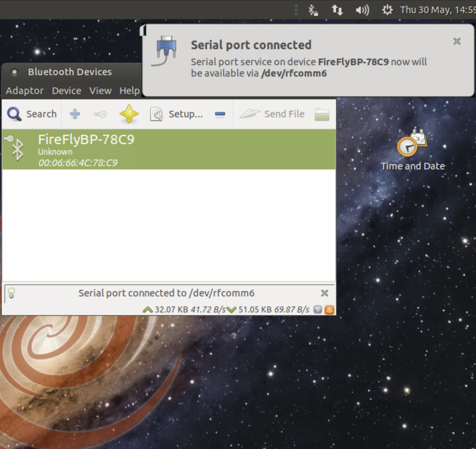
Task: Trust device using the yellow star icon
Action: pos(129,114)
